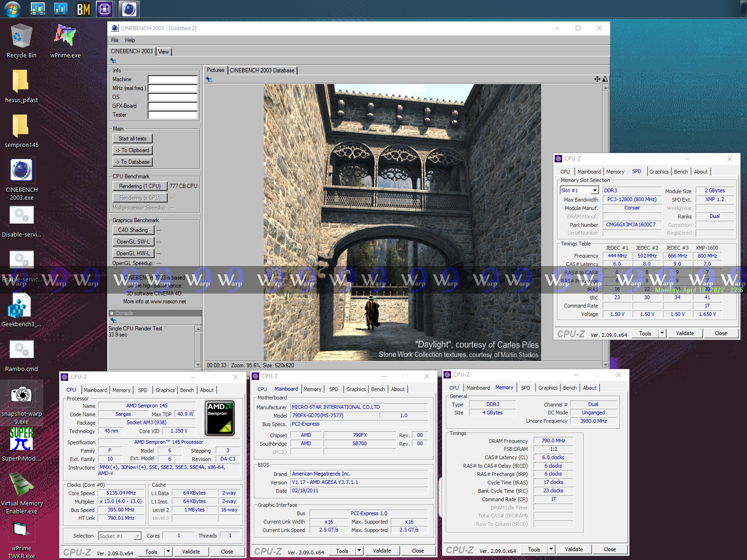Open the Tools dropdown arrow in CPU tab window

click(168, 552)
